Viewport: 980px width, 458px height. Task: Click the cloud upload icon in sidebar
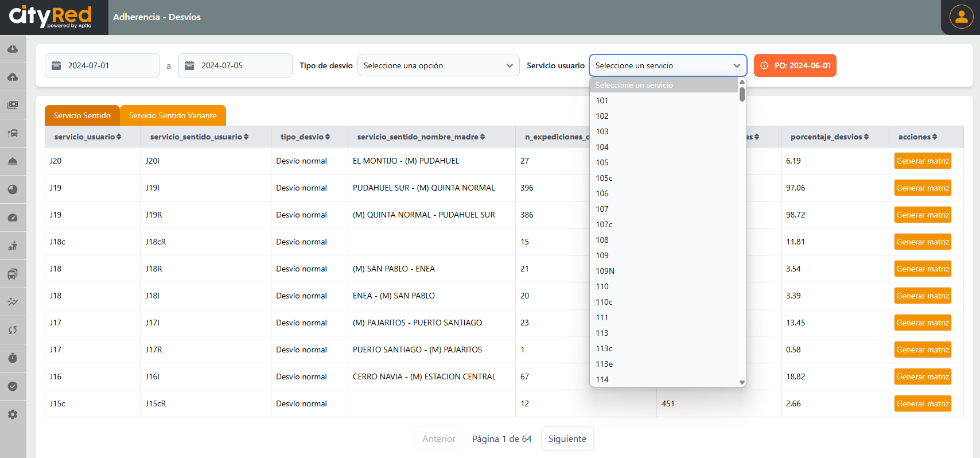pyautogui.click(x=13, y=77)
